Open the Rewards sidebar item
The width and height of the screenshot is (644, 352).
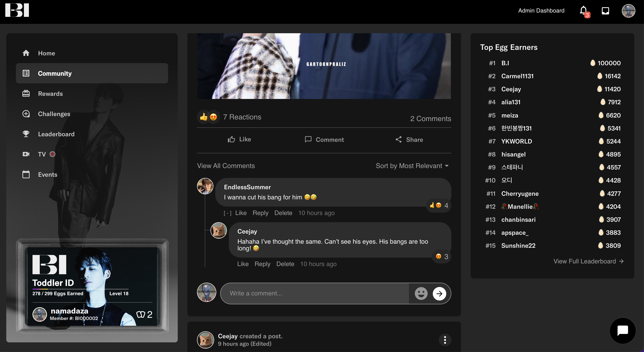click(50, 93)
